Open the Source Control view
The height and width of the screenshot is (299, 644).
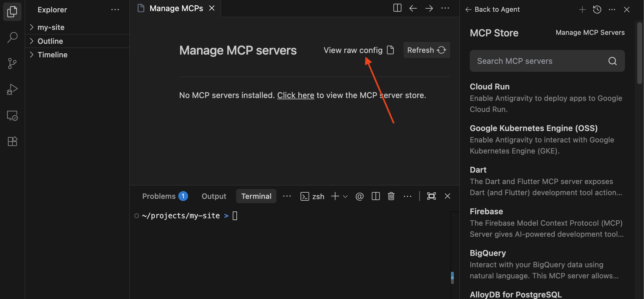click(12, 63)
